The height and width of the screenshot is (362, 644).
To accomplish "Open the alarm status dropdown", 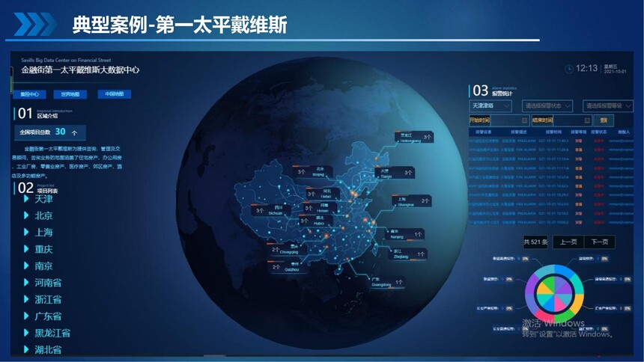I will click(x=547, y=106).
